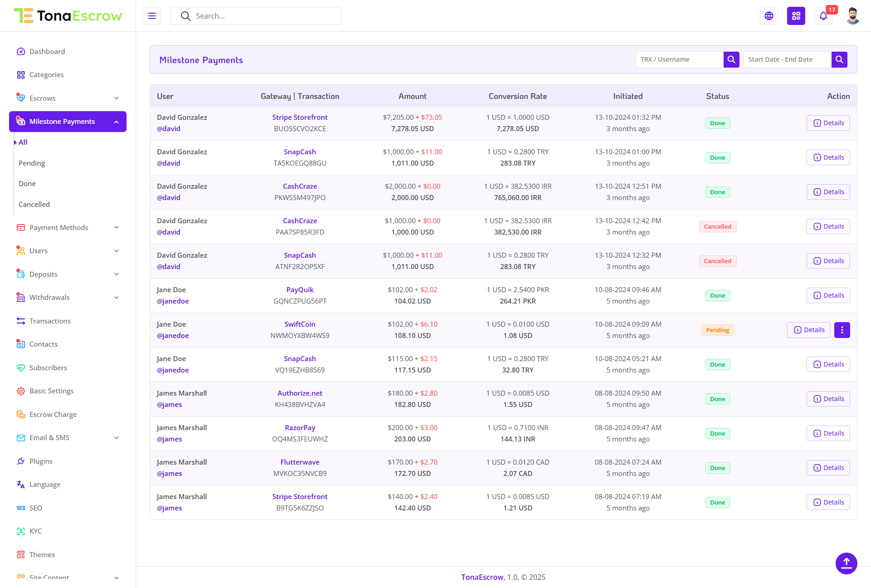Open Details for Stripe Storefront BUO5SCVO2KCE
Screen dimensions: 871x588
point(828,123)
